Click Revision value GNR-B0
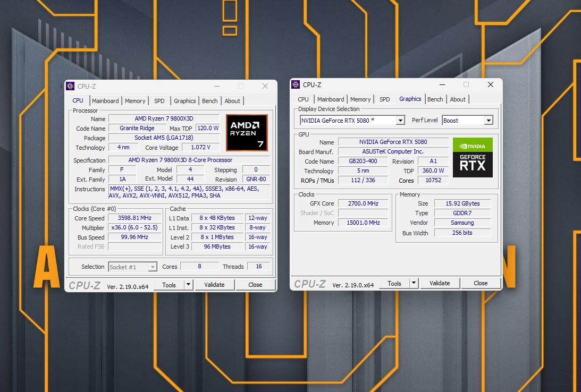The image size is (581, 392). pyautogui.click(x=256, y=179)
